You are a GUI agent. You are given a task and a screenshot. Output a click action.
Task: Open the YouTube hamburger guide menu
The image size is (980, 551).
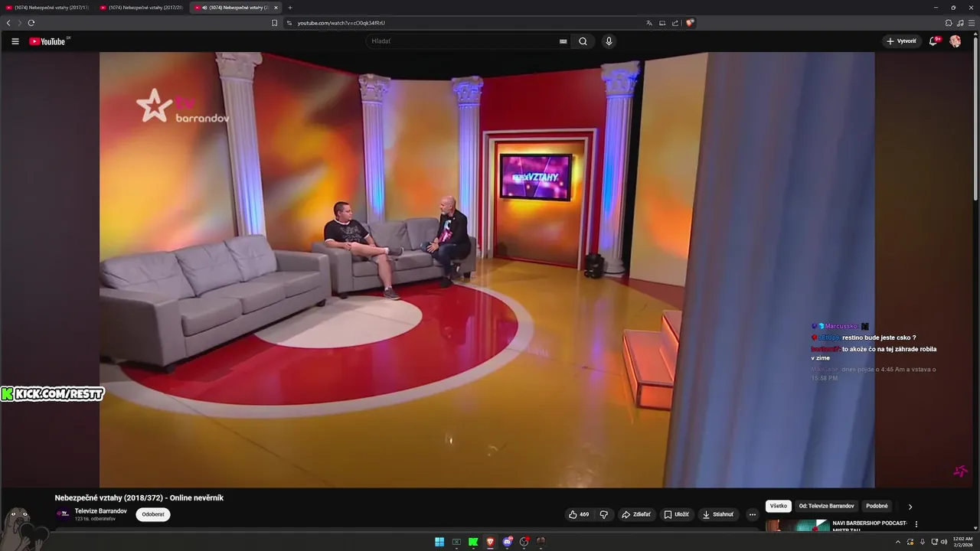[15, 41]
